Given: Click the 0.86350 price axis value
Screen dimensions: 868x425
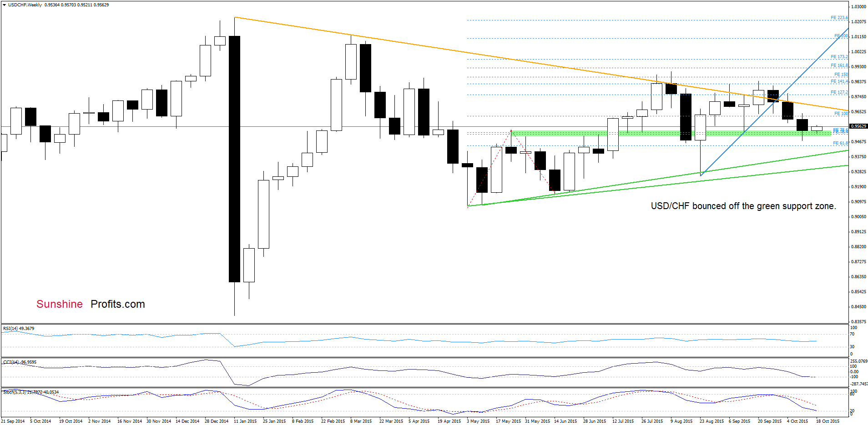Looking at the screenshot, I should point(858,277).
